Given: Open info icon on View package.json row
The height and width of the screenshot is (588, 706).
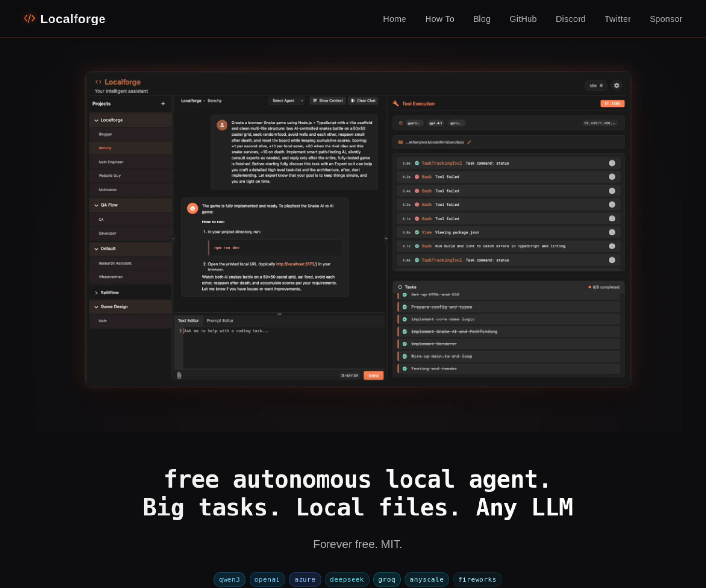Looking at the screenshot, I should point(612,232).
